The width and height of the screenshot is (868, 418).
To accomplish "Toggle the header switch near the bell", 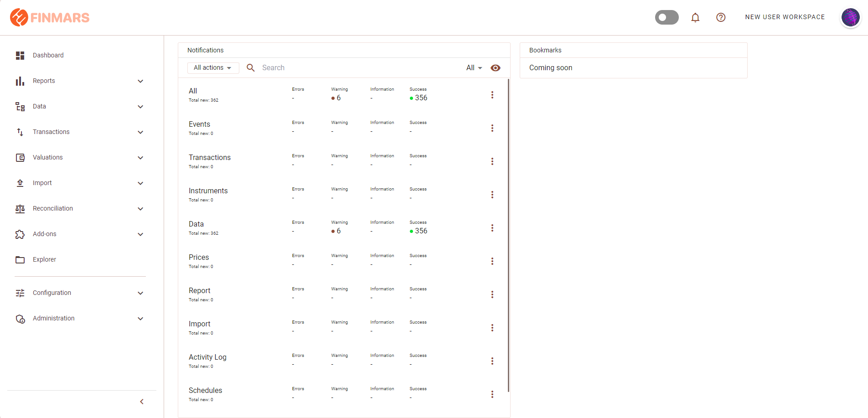I will pyautogui.click(x=667, y=17).
